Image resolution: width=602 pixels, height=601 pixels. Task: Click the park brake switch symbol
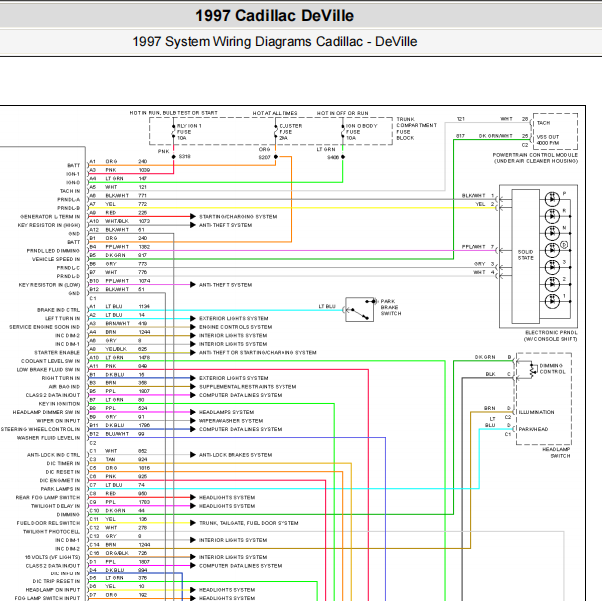click(x=359, y=310)
